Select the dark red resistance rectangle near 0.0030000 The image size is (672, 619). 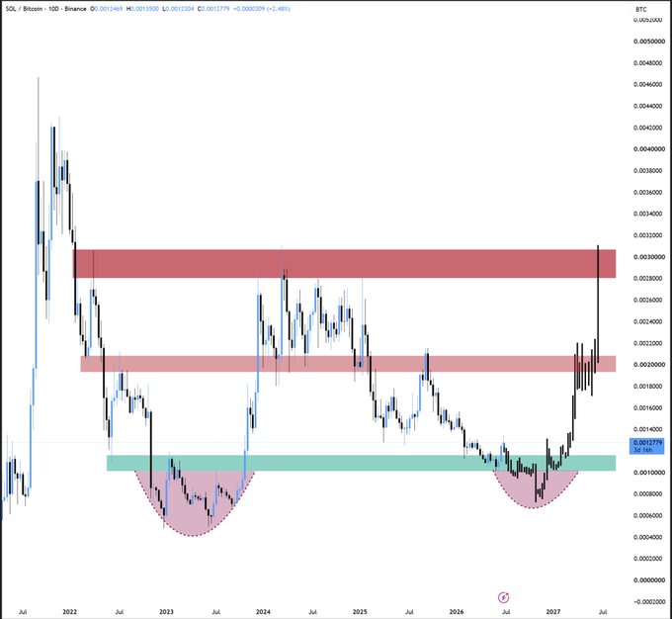344,263
